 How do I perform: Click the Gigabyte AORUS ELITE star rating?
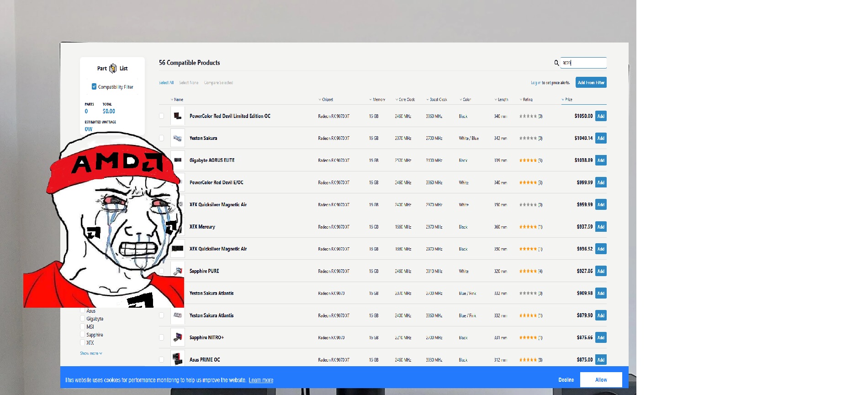click(x=528, y=160)
